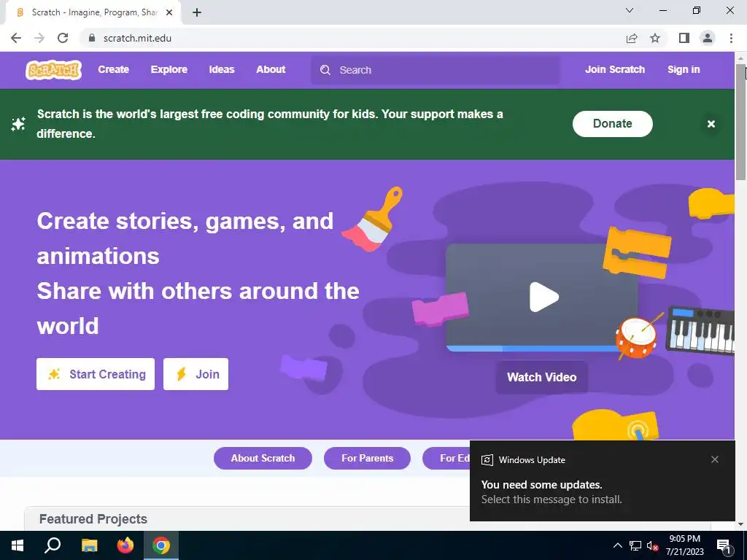Click the site lock icon

click(92, 38)
